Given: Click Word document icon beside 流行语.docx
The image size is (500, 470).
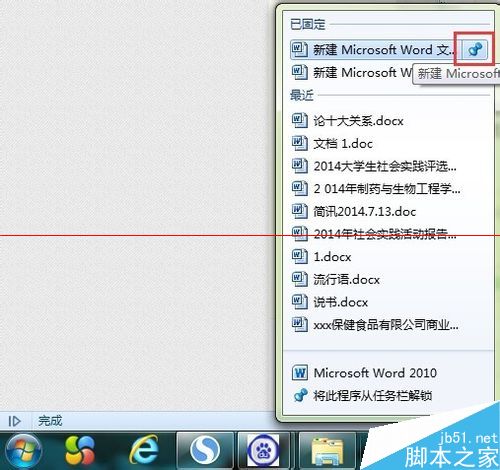Looking at the screenshot, I should pyautogui.click(x=300, y=279).
